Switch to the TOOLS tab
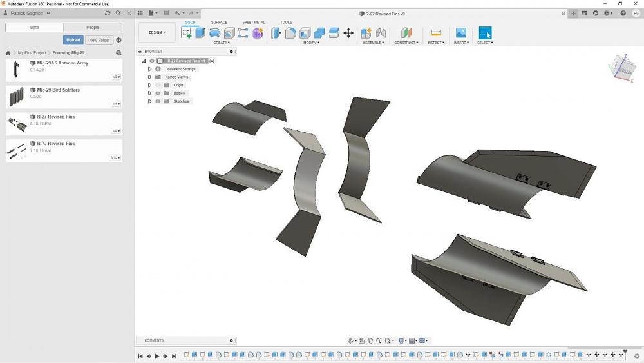This screenshot has width=644, height=363. (287, 22)
